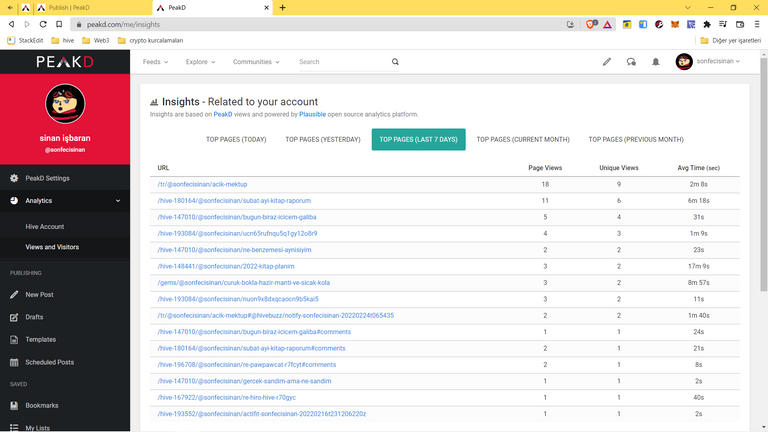
Task: Open the hive bookmarks folder
Action: pos(63,41)
